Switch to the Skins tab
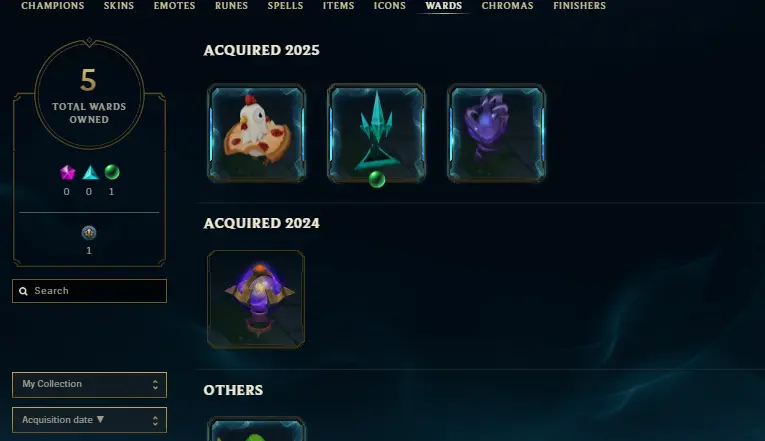 pos(119,6)
